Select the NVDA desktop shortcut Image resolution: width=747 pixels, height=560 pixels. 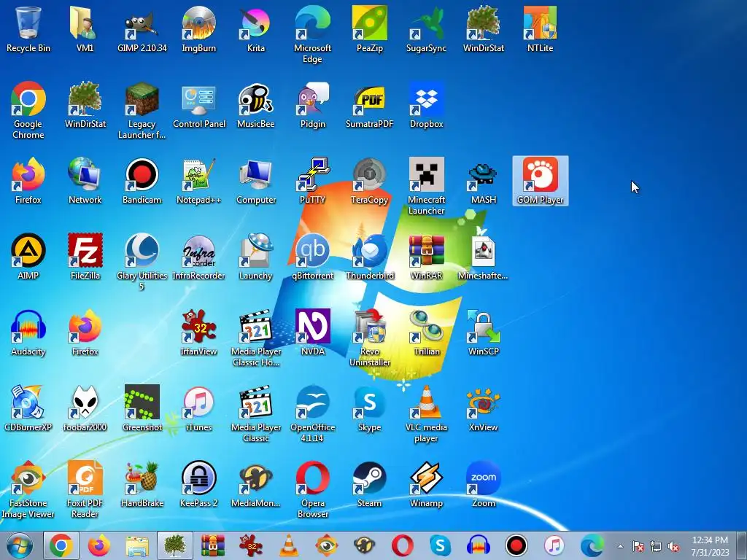pyautogui.click(x=312, y=332)
